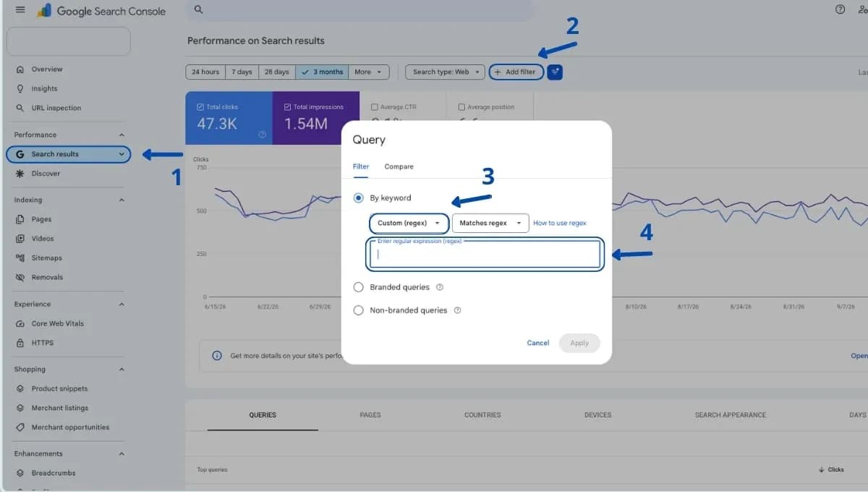The height and width of the screenshot is (492, 868).
Task: Enable the Average CTR checkbox
Action: (x=375, y=107)
